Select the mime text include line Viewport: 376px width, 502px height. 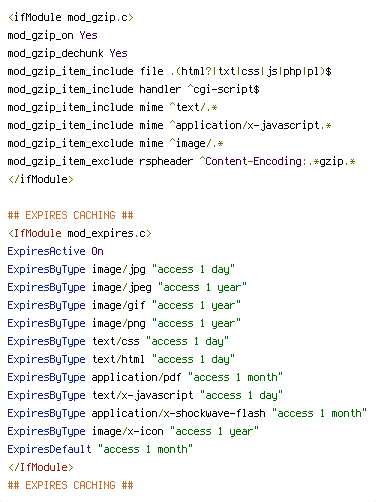click(113, 107)
